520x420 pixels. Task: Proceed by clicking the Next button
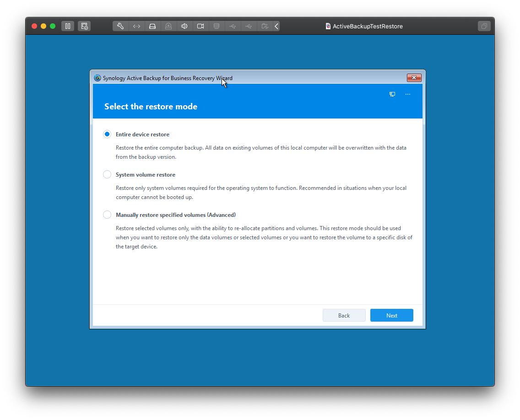click(x=392, y=315)
